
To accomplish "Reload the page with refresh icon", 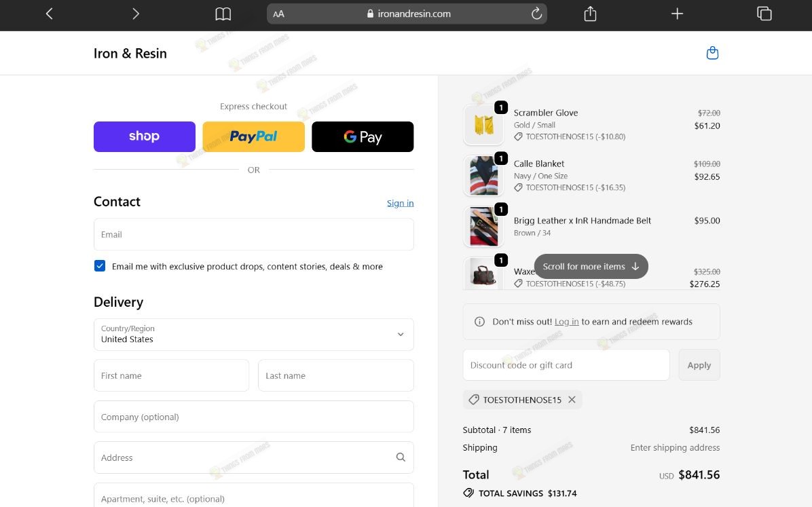I will 536,14.
